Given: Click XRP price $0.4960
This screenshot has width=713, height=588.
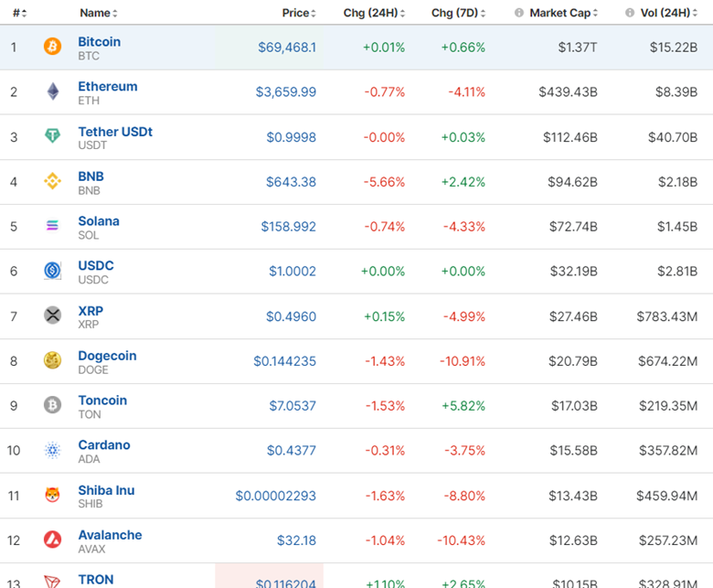Looking at the screenshot, I should pyautogui.click(x=291, y=316).
